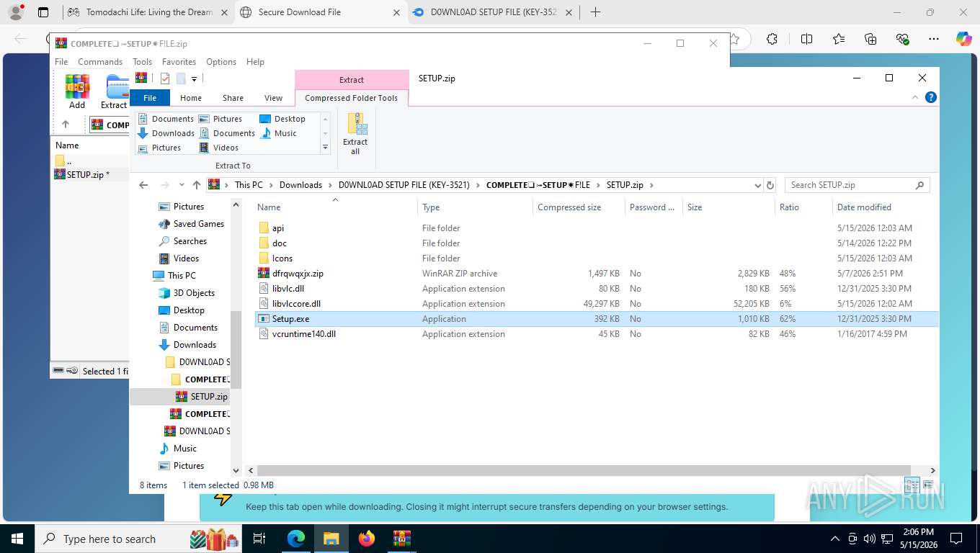Select Videos destination in Extract To gallery
This screenshot has height=553, width=980.
pyautogui.click(x=219, y=148)
